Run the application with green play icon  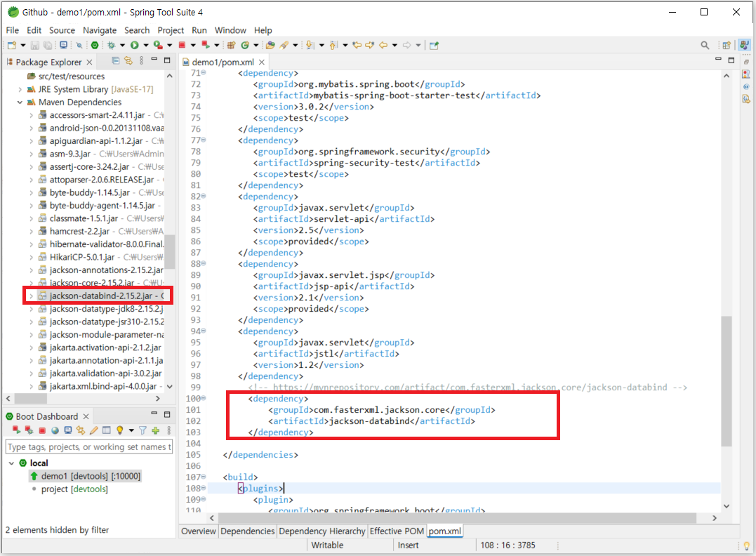pyautogui.click(x=135, y=46)
